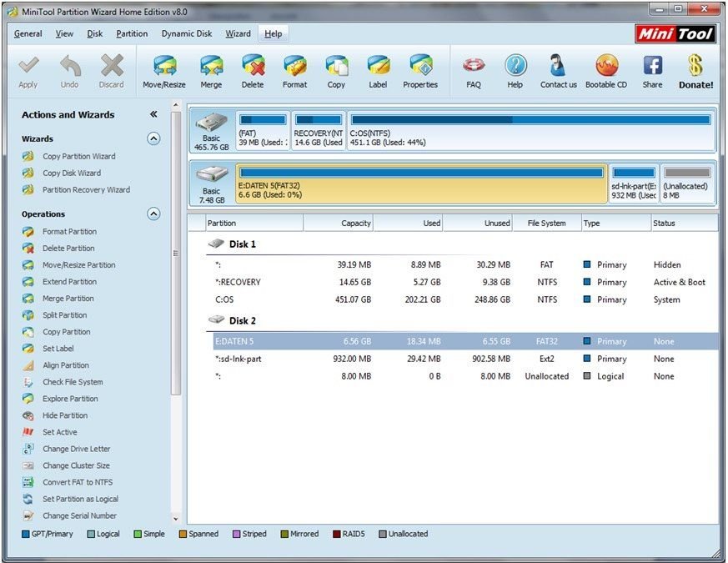Open the Partition menu
The height and width of the screenshot is (563, 728).
132,33
